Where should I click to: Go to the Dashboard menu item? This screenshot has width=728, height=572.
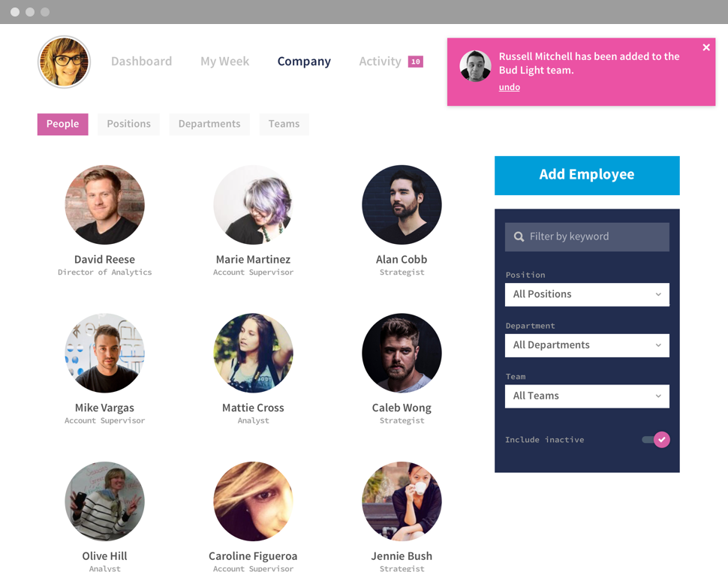coord(142,62)
